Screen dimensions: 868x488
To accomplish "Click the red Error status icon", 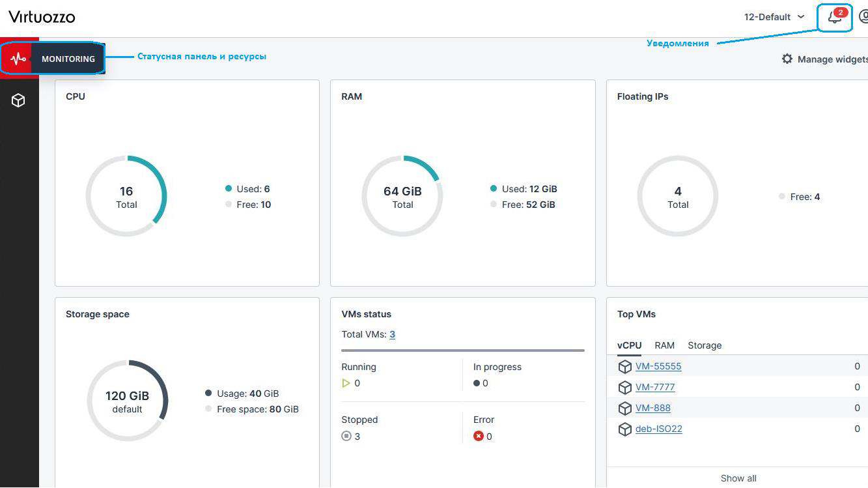I will tap(479, 437).
